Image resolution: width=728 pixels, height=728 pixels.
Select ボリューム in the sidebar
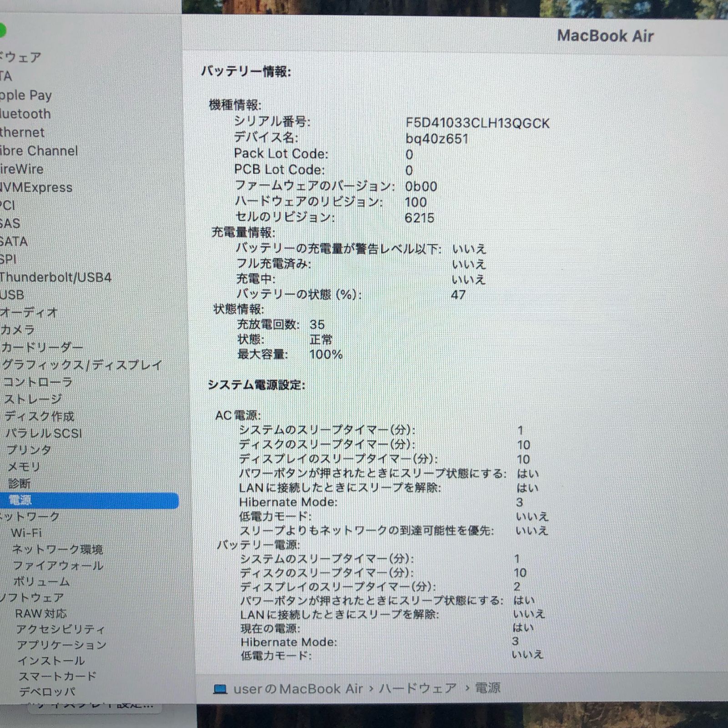pos(42,581)
